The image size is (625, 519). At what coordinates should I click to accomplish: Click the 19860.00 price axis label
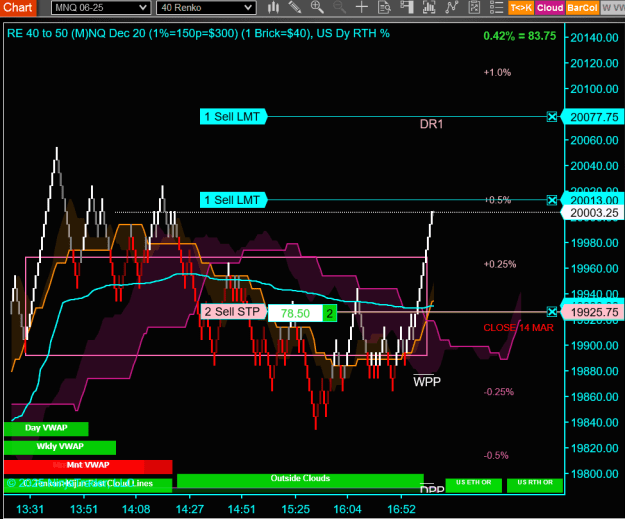pos(594,397)
